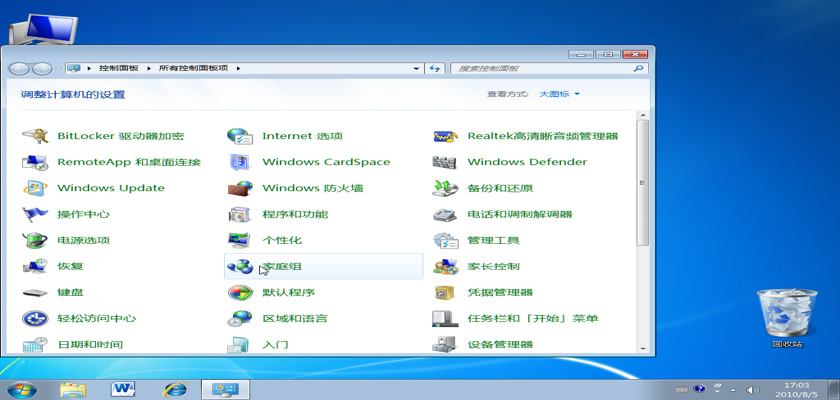This screenshot has height=400, width=840.
Task: Open the Windows Defender icon
Action: 445,162
